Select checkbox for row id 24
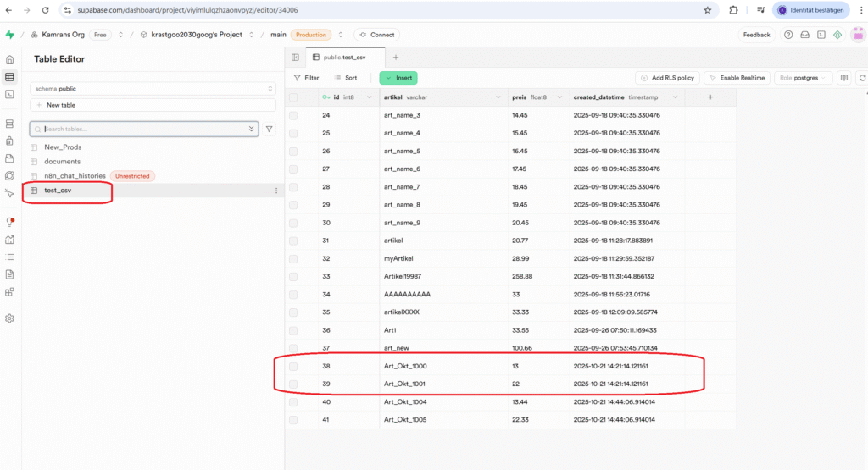Image resolution: width=868 pixels, height=470 pixels. [293, 115]
